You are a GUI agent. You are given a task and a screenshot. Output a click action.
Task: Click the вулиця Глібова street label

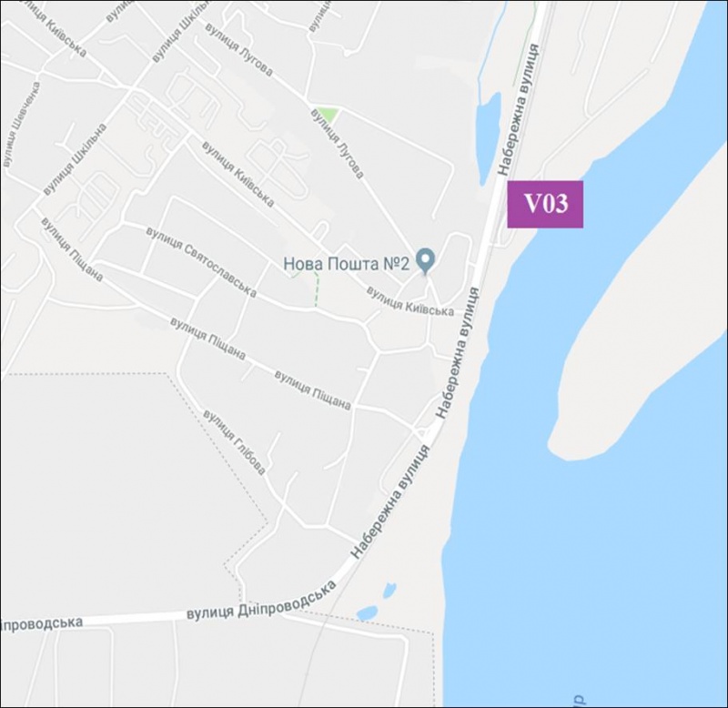pos(235,443)
